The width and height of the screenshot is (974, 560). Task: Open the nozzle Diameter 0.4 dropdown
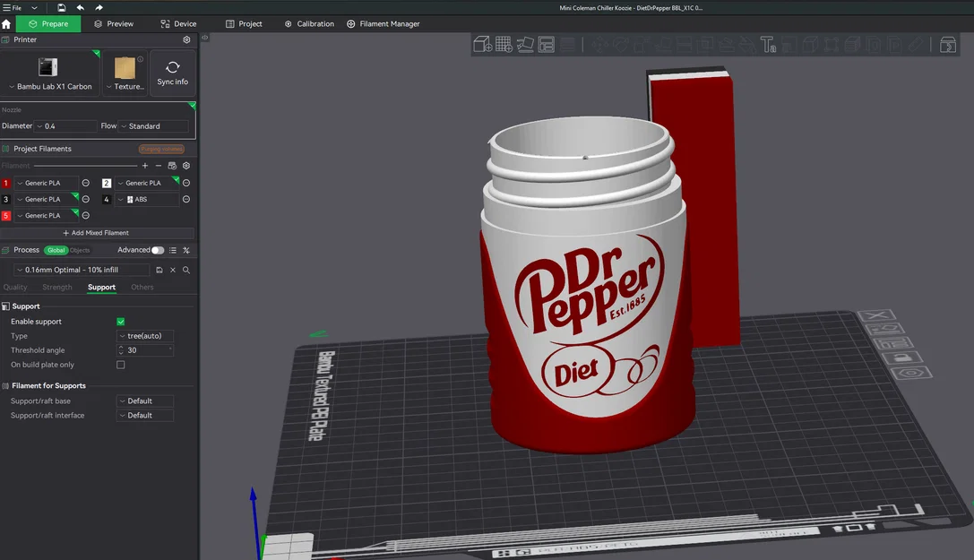[65, 126]
